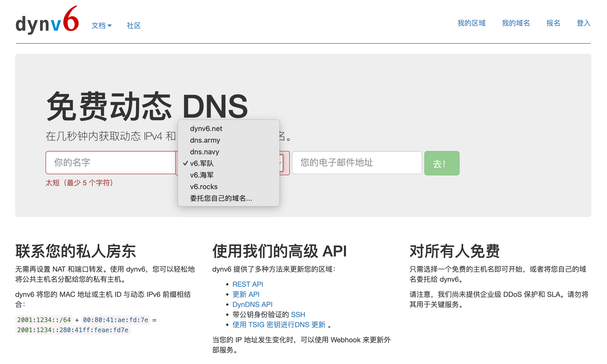Open the 更新 API link
Screen dimensions: 607x364
point(246,294)
